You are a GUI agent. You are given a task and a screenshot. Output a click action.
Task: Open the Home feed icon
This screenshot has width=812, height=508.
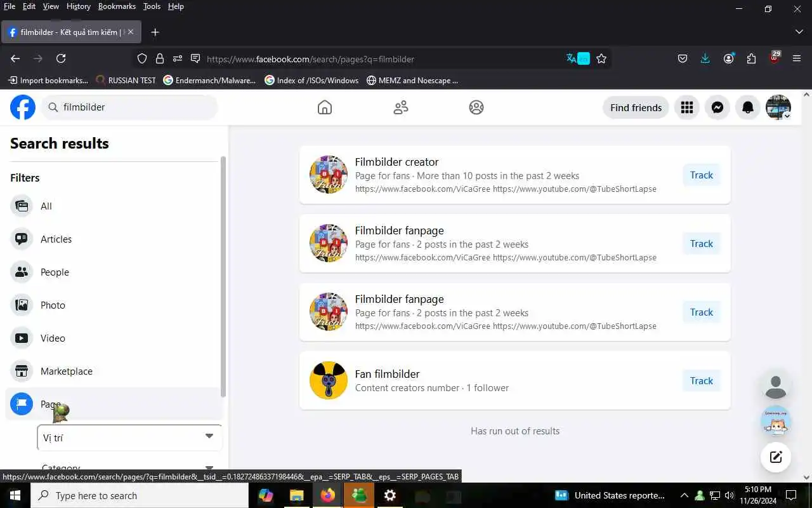(325, 107)
